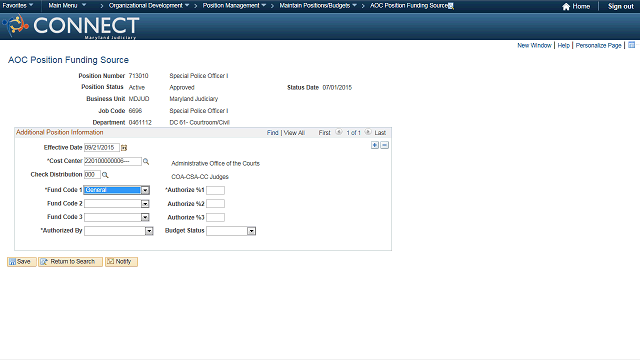Delete the row with the minus icon

(384, 145)
